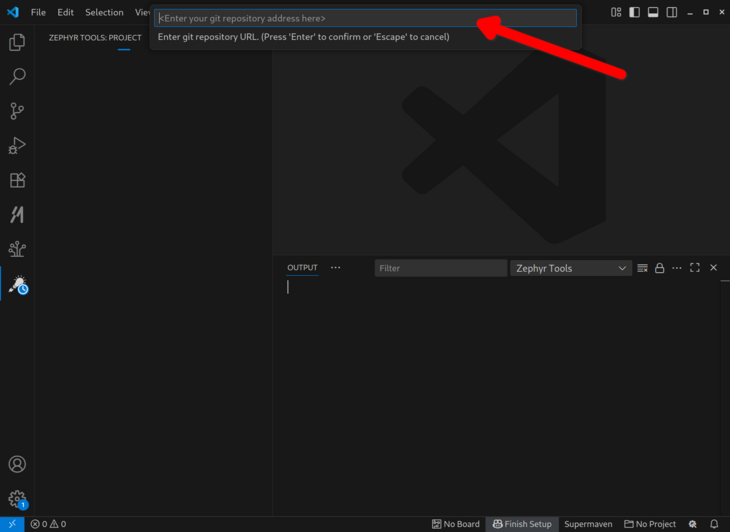Open the Selection menu
This screenshot has height=532, width=730.
[x=104, y=12]
